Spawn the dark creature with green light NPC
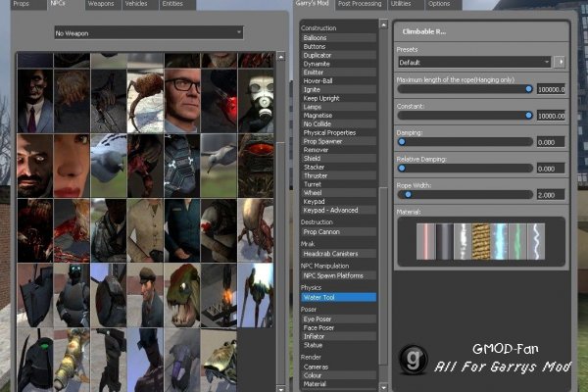 click(35, 360)
